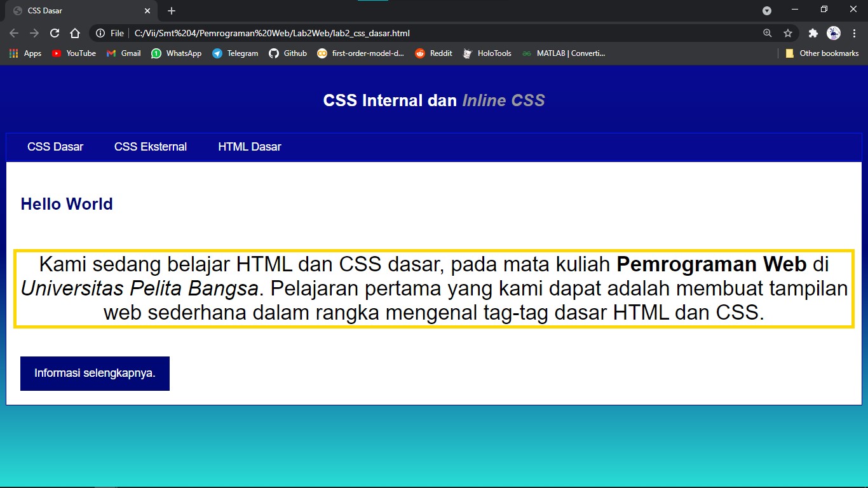Open the HoloTools bookmark
This screenshot has height=488, width=868.
point(487,53)
